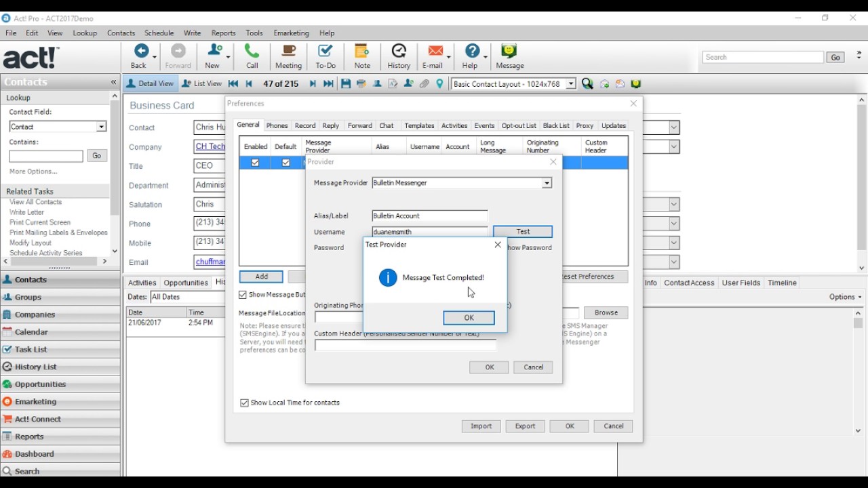This screenshot has width=868, height=488.
Task: Open the Schedule menu
Action: tap(159, 33)
